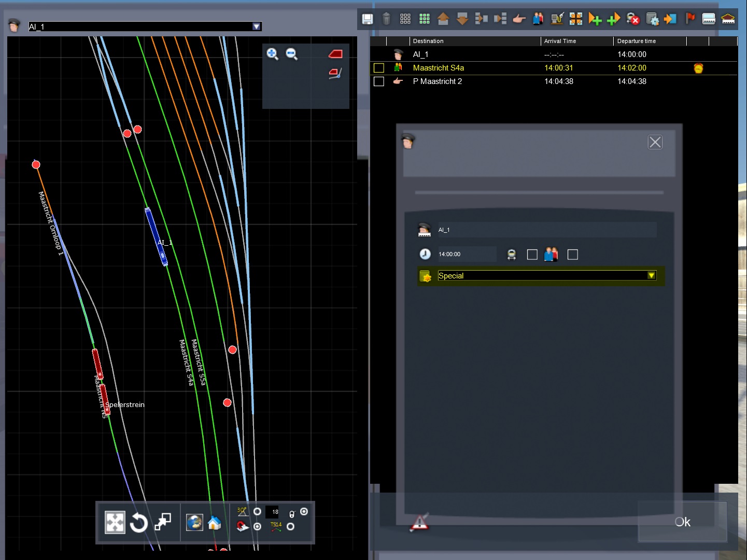747x560 pixels.
Task: Click the globe world icon
Action: [194, 523]
